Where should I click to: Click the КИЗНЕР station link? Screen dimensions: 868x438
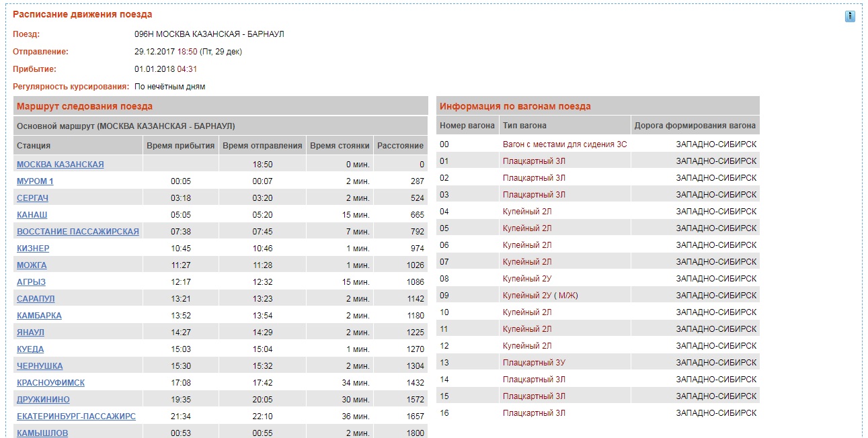33,249
